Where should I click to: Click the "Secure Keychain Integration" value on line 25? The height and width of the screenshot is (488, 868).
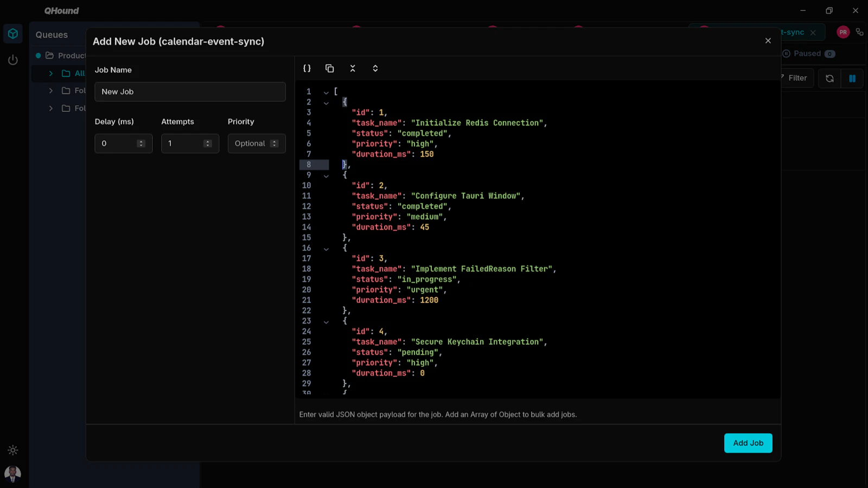[477, 342]
